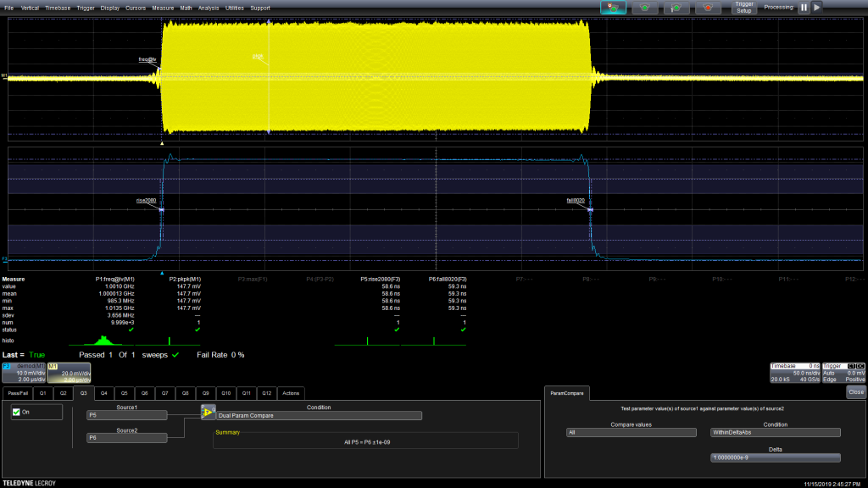The height and width of the screenshot is (488, 868).
Task: Click the green Normal trigger mode icon
Action: tap(644, 7)
